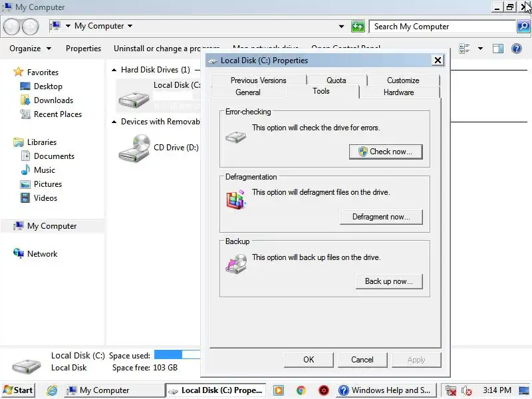The image size is (532, 399).
Task: Click the Start button
Action: coord(19,390)
